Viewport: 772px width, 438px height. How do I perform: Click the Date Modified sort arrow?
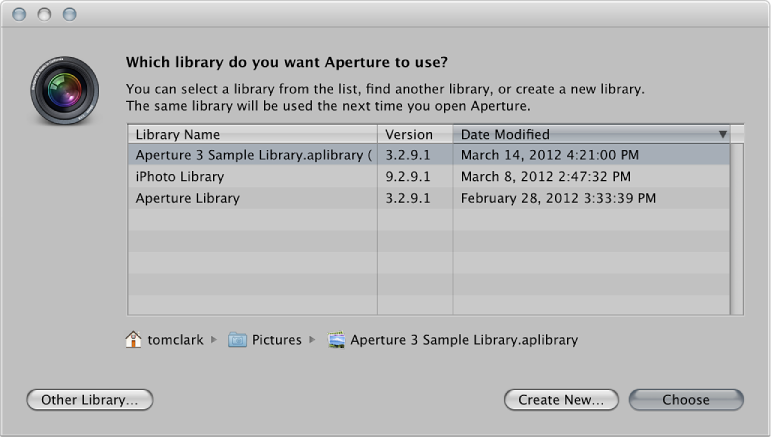click(x=722, y=134)
